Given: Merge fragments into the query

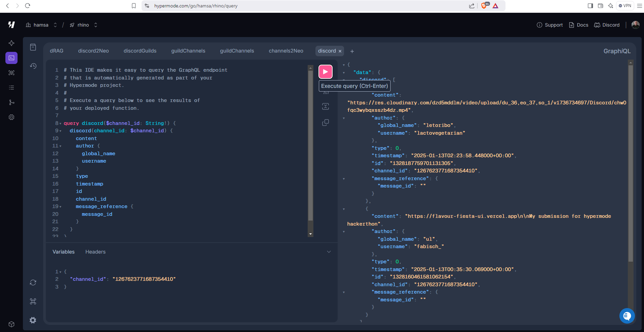Looking at the screenshot, I should coord(326,107).
